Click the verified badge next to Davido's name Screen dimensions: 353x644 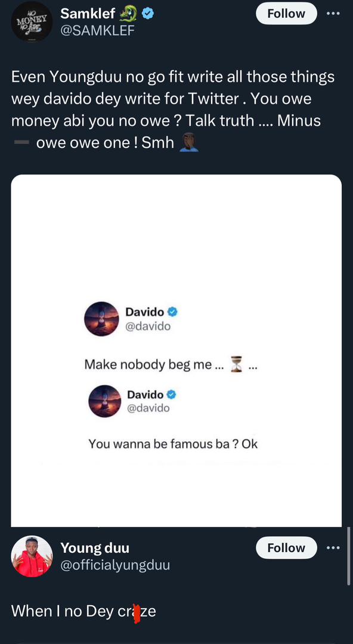172,311
